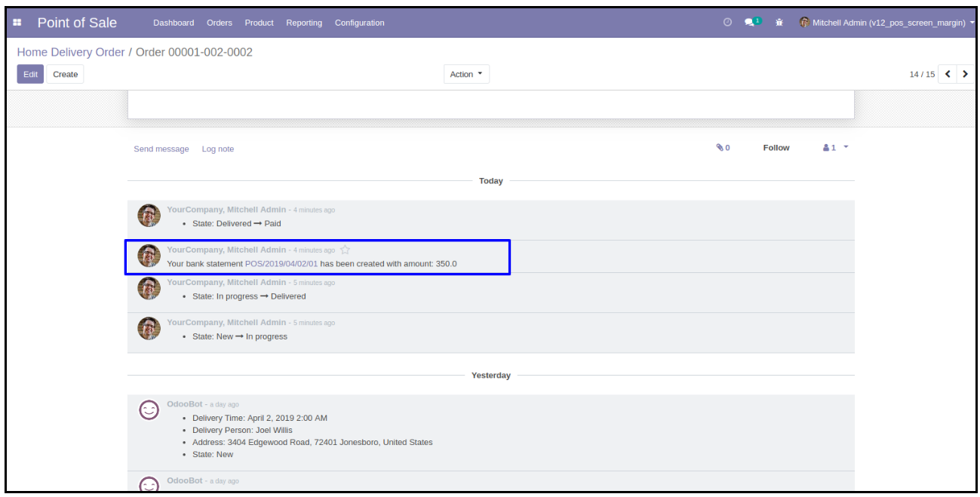Open the Action dropdown
This screenshot has width=980, height=497.
[465, 74]
